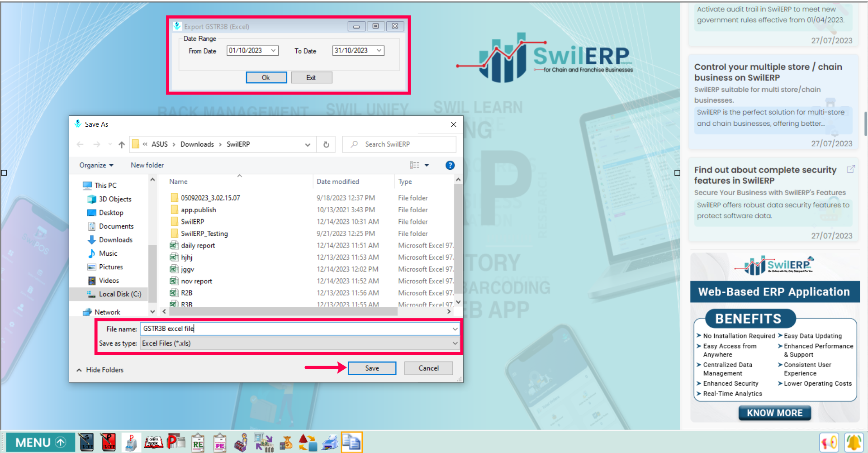Click Downloads in the breadcrumb path

(x=197, y=144)
